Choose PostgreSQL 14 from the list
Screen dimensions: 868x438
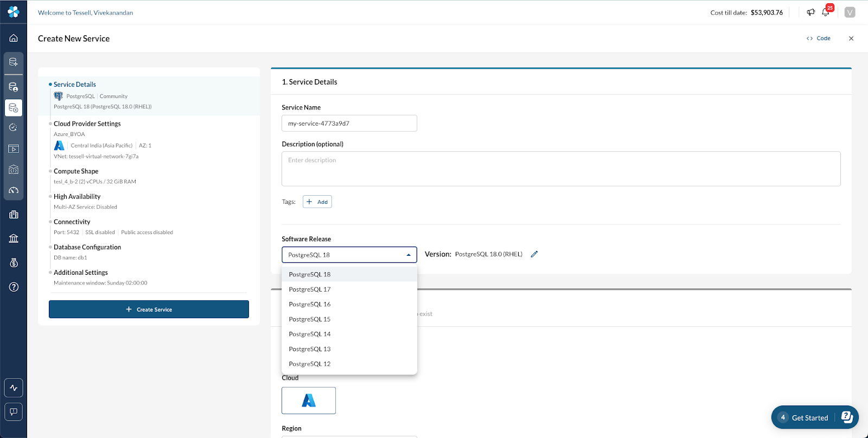tap(349, 334)
